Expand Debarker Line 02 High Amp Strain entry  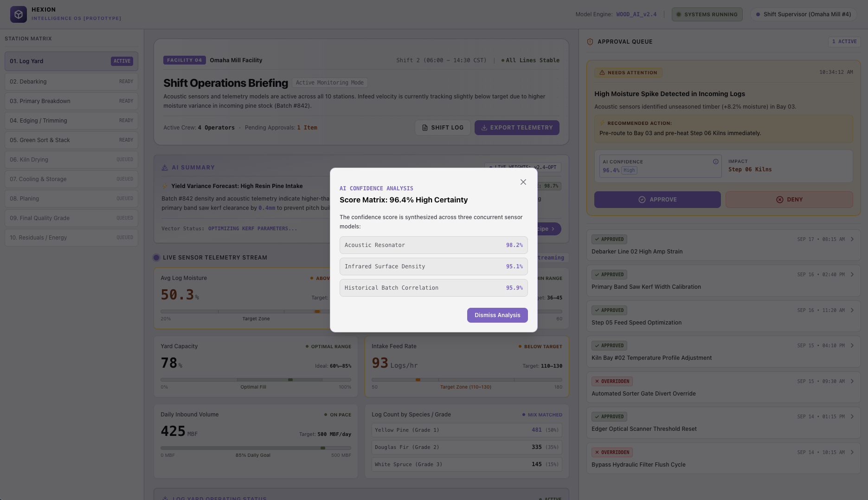point(723,245)
